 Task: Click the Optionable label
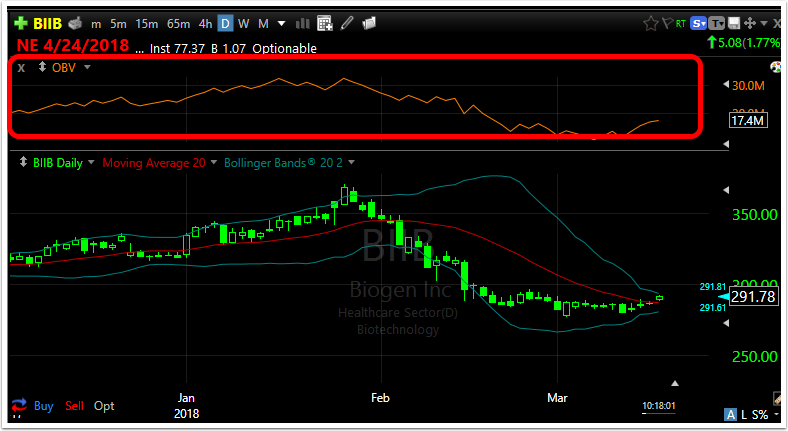pos(284,49)
